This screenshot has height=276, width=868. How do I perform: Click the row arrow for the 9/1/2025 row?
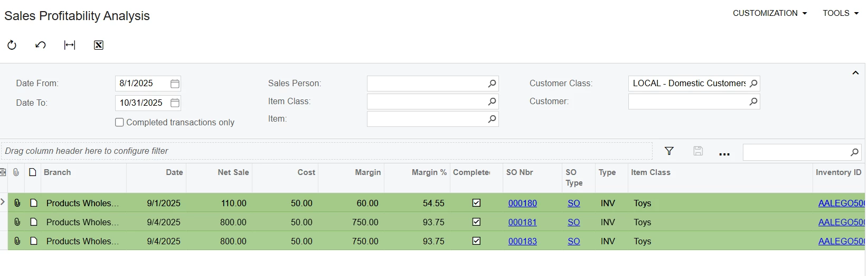point(3,202)
